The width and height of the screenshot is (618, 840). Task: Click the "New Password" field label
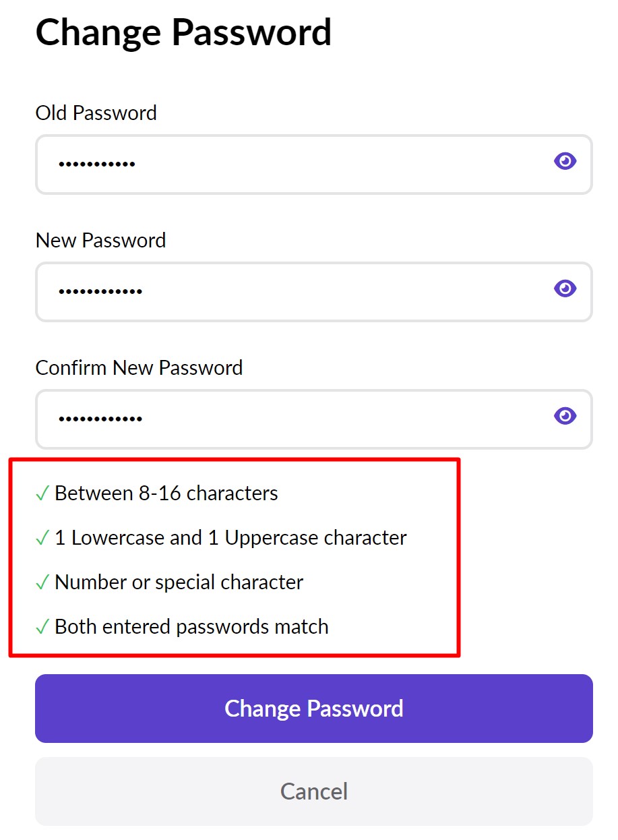tap(101, 241)
